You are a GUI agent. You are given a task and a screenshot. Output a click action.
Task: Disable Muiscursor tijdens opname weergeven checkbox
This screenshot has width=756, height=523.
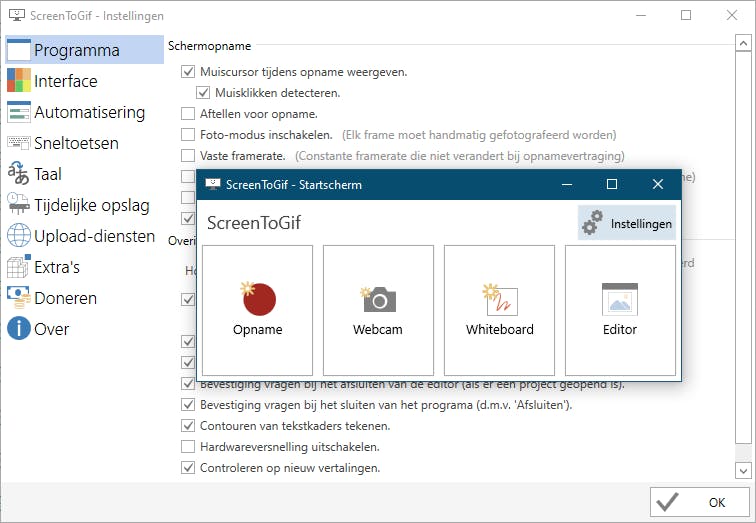[188, 72]
